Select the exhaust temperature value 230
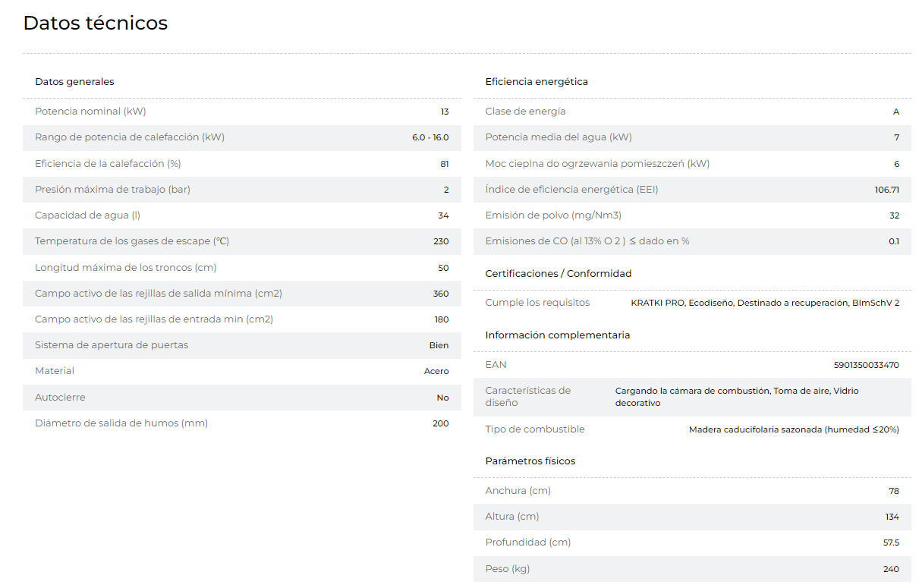Viewport: 922px width, 588px height. 441,241
